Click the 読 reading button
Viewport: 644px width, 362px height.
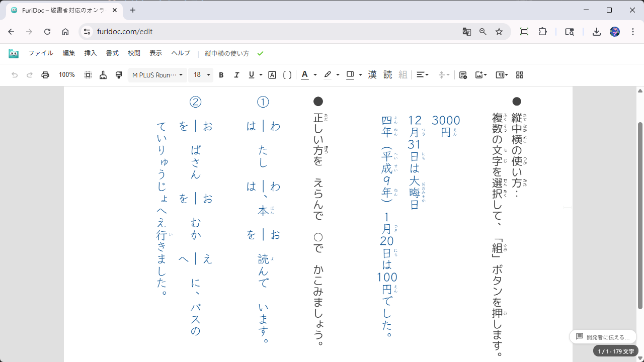pos(387,74)
